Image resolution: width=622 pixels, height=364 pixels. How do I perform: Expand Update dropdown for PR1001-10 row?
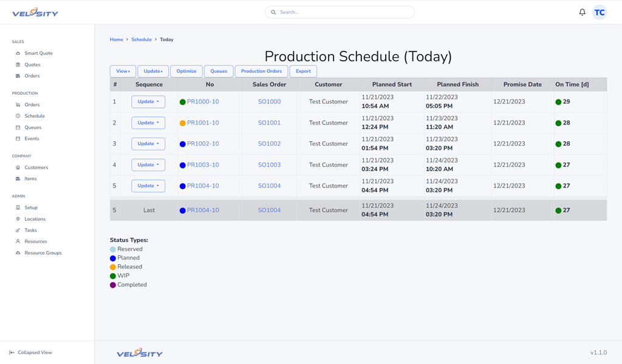point(148,123)
